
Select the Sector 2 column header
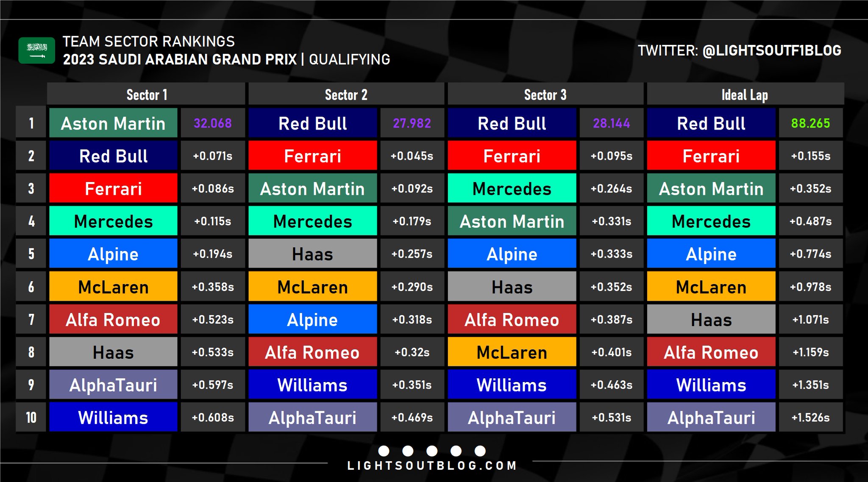(346, 94)
